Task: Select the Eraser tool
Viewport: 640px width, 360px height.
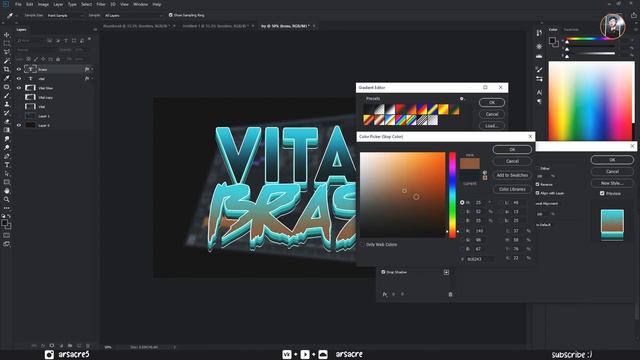Action: (x=7, y=121)
